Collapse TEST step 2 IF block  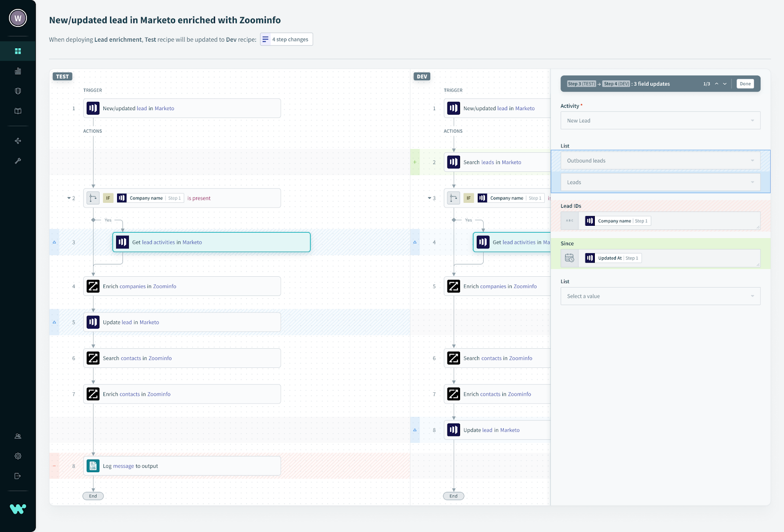(69, 198)
